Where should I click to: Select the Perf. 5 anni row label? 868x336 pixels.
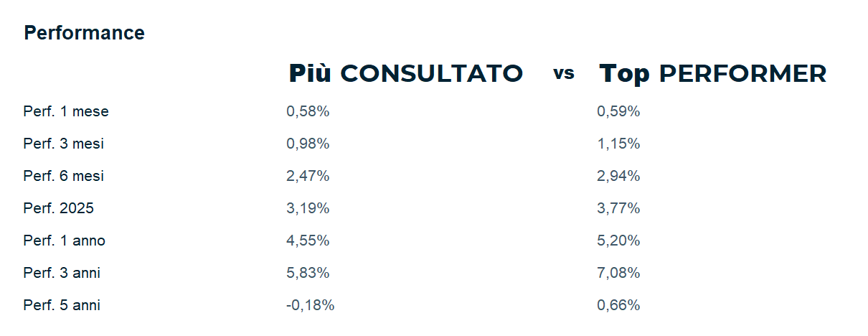(x=62, y=305)
